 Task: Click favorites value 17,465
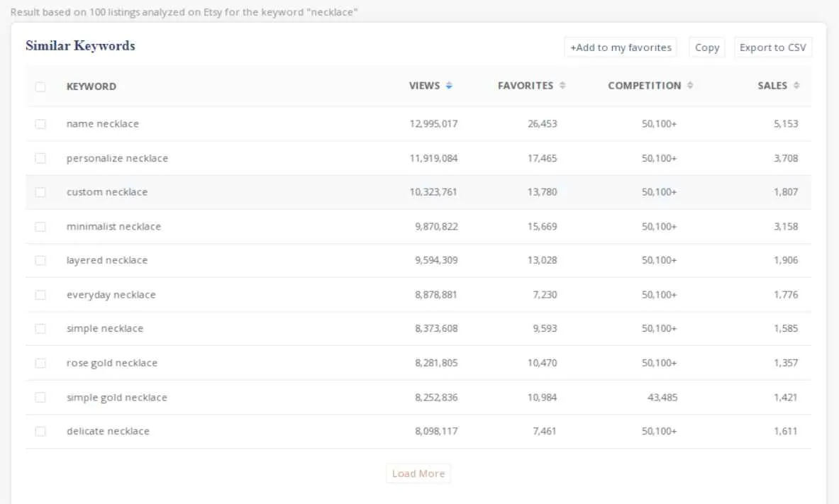(542, 158)
